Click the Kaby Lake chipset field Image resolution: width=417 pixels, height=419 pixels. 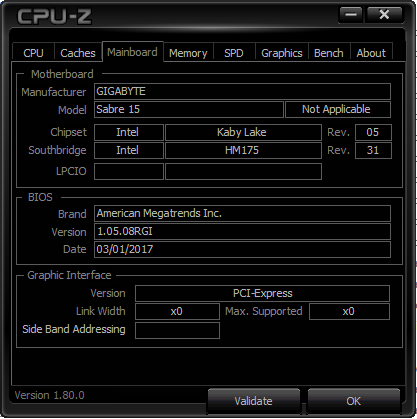coord(243,132)
